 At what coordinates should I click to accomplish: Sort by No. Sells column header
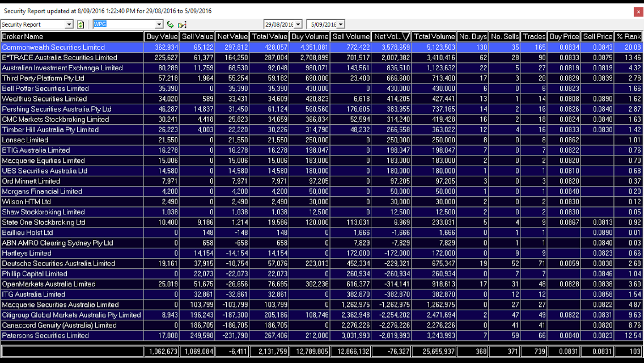(x=505, y=37)
